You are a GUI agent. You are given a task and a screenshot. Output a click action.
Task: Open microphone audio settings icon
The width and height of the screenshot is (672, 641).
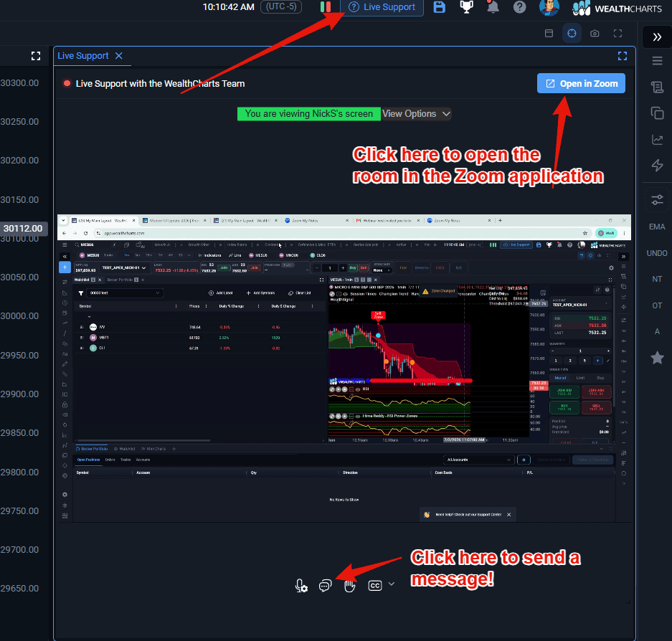[x=301, y=585]
